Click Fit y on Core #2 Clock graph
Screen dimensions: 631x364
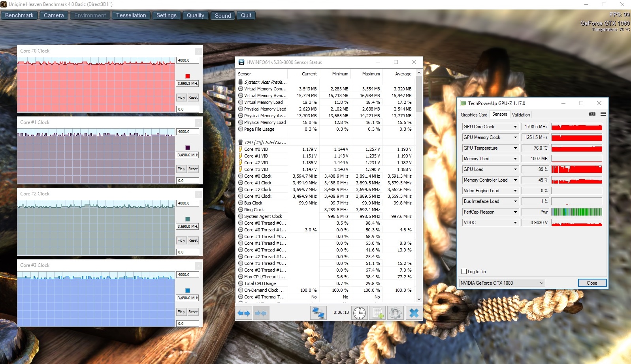tap(181, 240)
